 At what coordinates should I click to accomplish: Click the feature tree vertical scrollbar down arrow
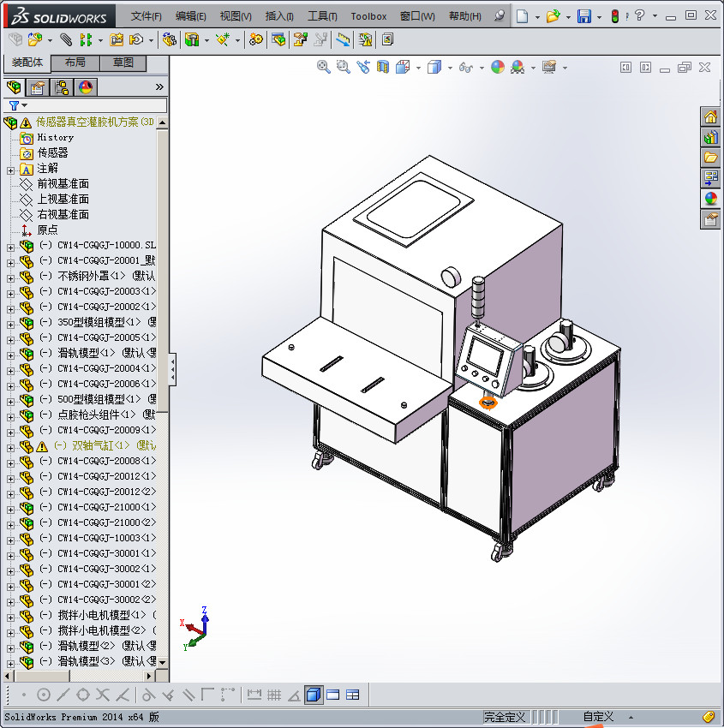click(x=162, y=663)
